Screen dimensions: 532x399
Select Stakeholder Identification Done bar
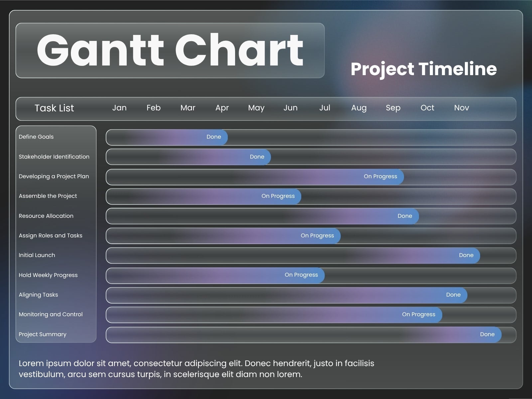click(x=189, y=157)
